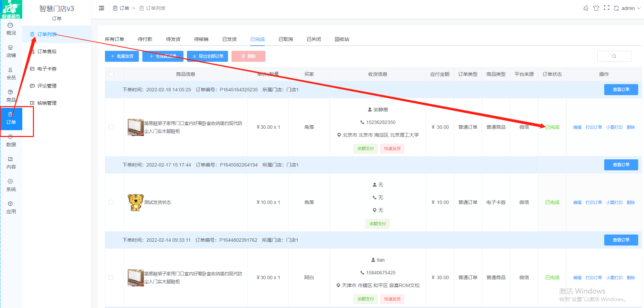Click 小票打印 for 安静惠's order
Screen dimensions: 644x308
[615, 127]
